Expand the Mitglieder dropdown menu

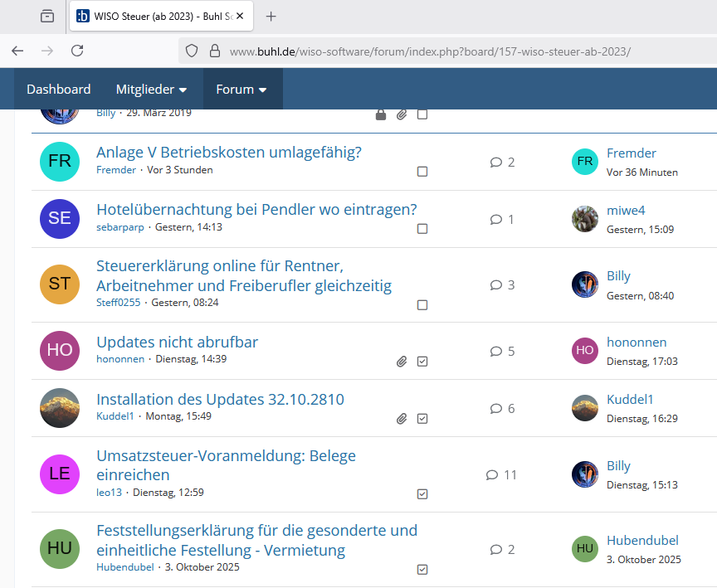click(x=151, y=90)
